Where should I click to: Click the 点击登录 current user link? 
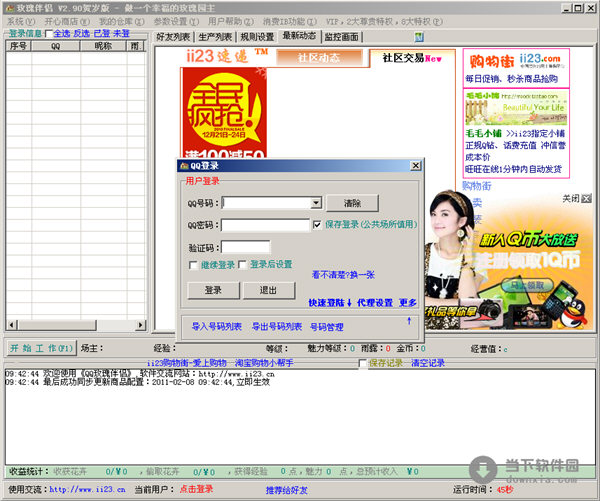coord(196,489)
